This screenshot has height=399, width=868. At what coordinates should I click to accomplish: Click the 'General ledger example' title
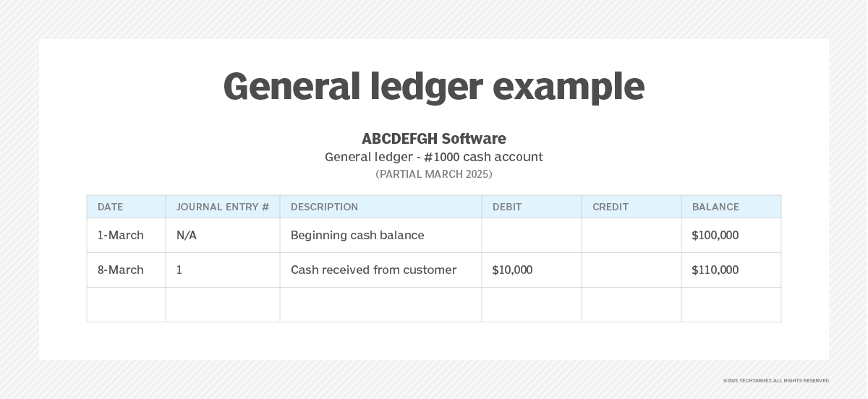[433, 87]
